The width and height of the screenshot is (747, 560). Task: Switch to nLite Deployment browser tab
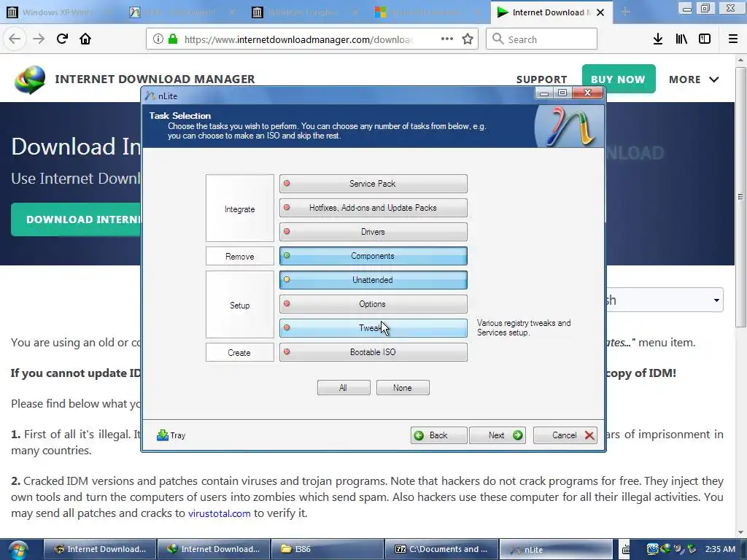pyautogui.click(x=182, y=12)
